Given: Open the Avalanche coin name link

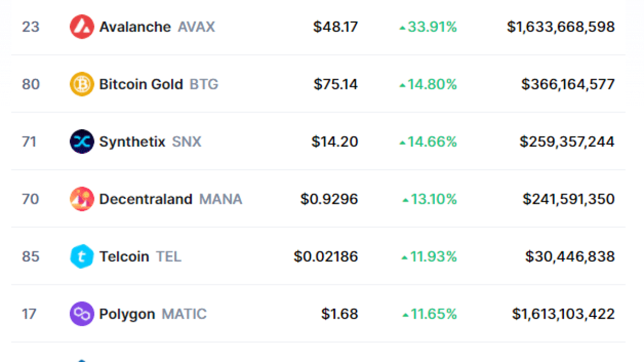Looking at the screenshot, I should tap(135, 27).
